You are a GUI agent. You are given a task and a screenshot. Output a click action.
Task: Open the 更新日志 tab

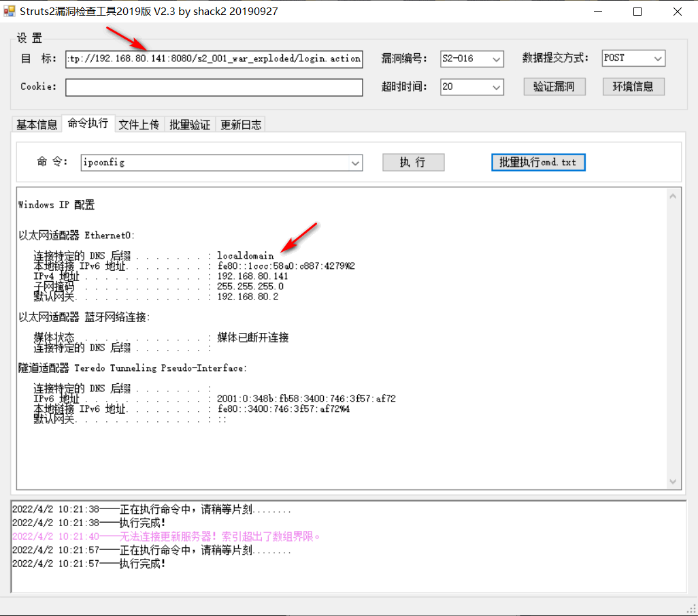[x=241, y=125]
